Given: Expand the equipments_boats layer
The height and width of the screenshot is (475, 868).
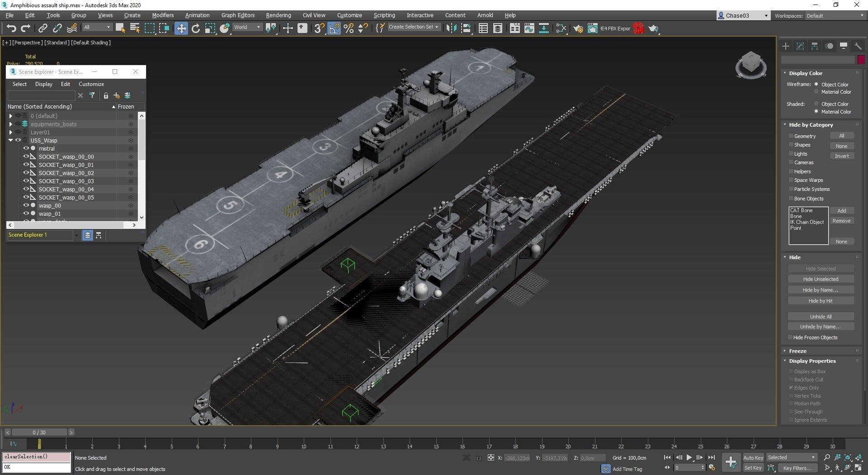Looking at the screenshot, I should tap(10, 124).
